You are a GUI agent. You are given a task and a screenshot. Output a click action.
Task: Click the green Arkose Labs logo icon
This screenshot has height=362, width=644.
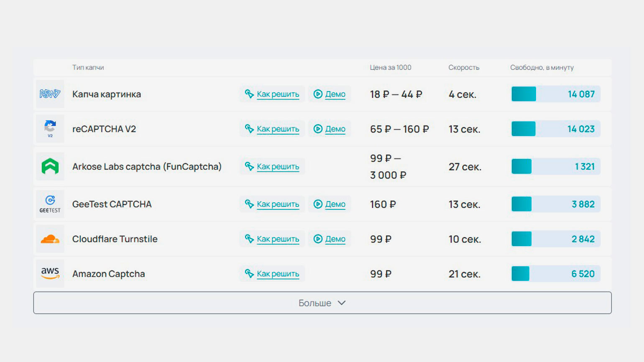(50, 166)
